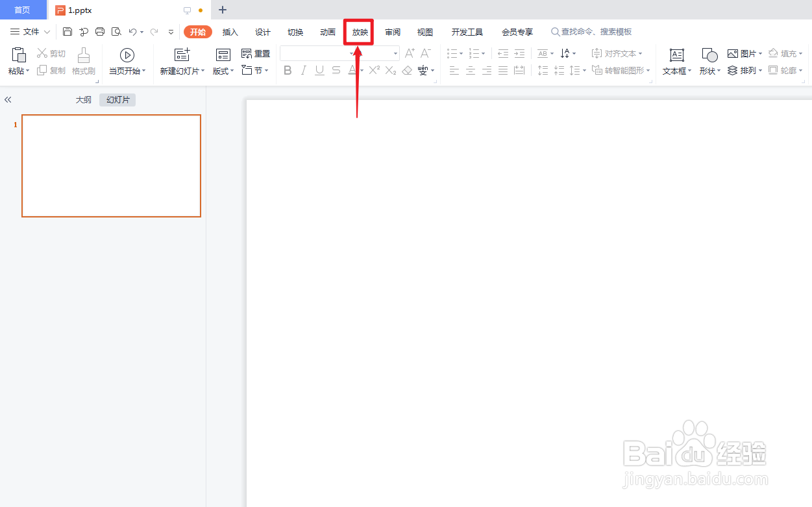
Task: Click the Save icon in the quick toolbar
Action: click(x=68, y=32)
